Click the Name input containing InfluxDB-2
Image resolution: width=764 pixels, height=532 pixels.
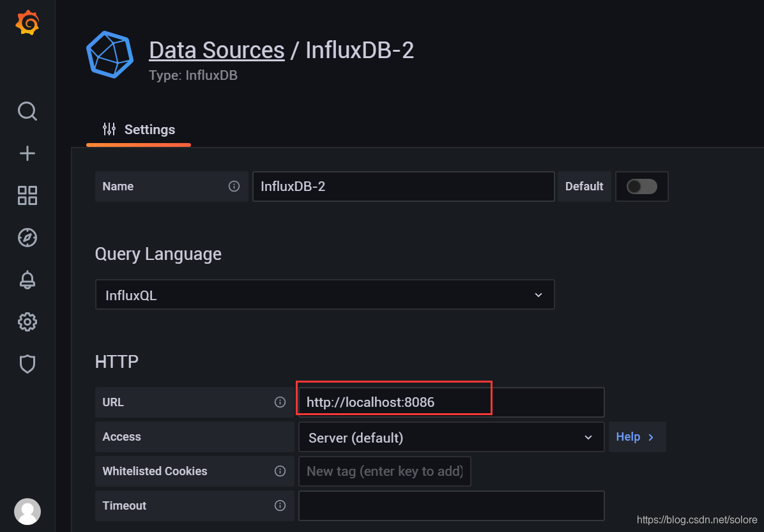pyautogui.click(x=404, y=186)
